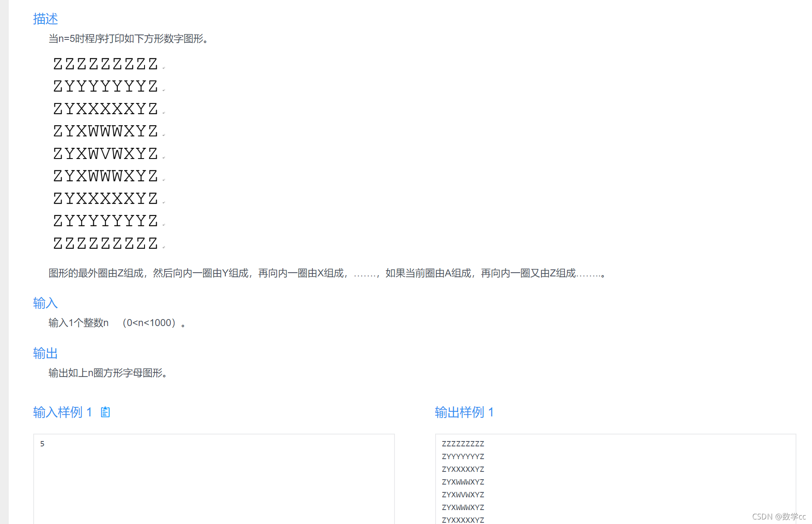Click the sentence 当n=5时程序打印如下方形数字图形
The width and height of the screenshot is (812, 524).
click(129, 39)
